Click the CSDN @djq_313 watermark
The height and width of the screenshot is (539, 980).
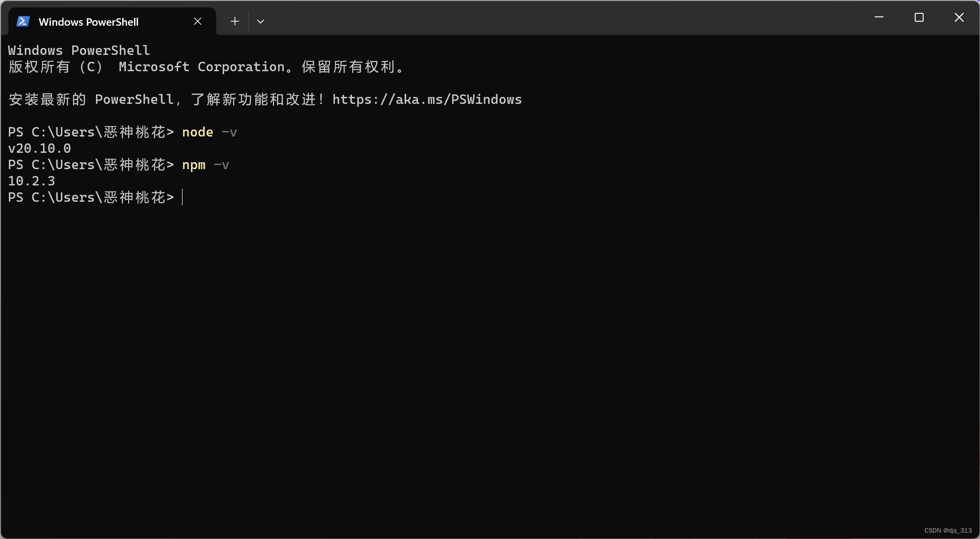coord(948,530)
